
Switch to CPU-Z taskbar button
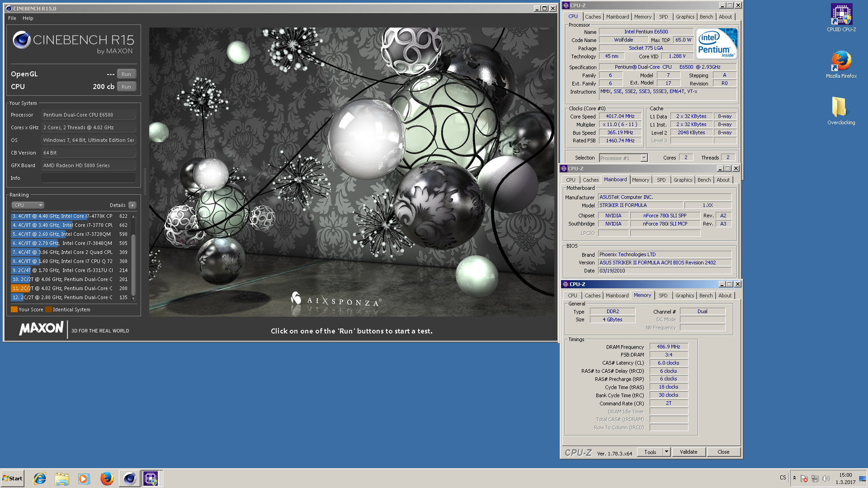(x=151, y=479)
